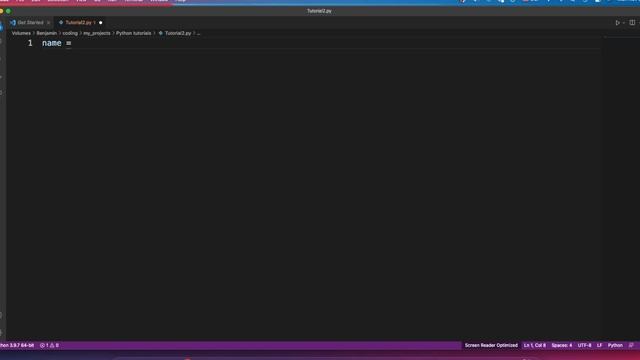Click the Ln 1, Col 8 cursor position indicator

535,345
